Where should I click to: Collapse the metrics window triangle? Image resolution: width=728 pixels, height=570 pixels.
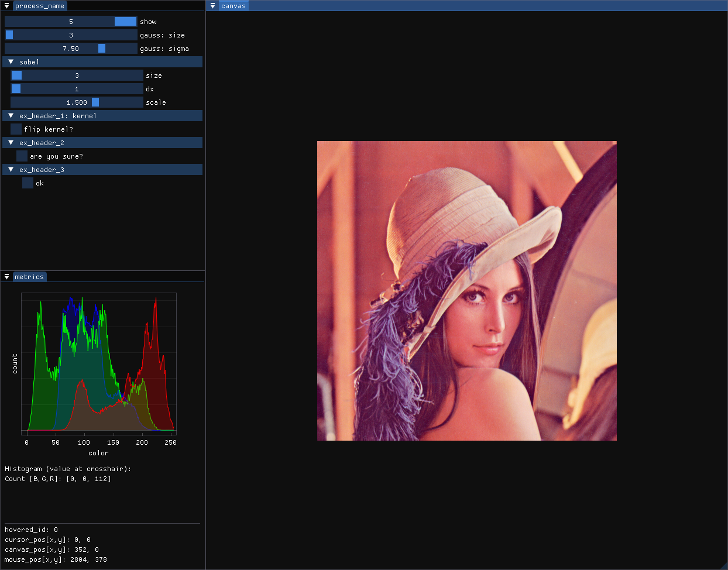(x=6, y=277)
